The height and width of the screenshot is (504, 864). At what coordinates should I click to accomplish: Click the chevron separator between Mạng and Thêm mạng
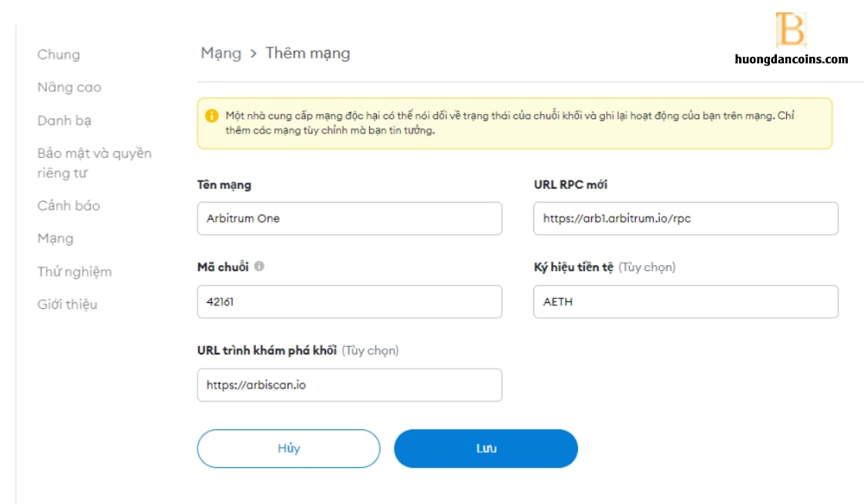pyautogui.click(x=254, y=53)
